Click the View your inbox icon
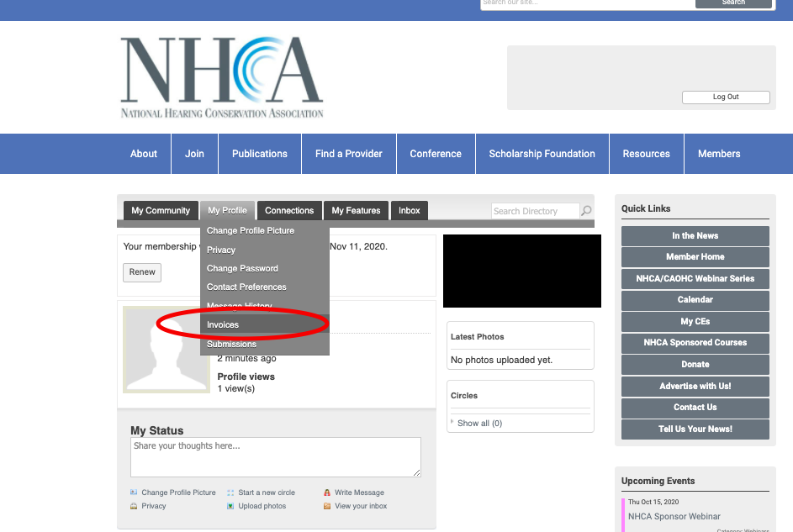This screenshot has height=532, width=793. point(327,506)
